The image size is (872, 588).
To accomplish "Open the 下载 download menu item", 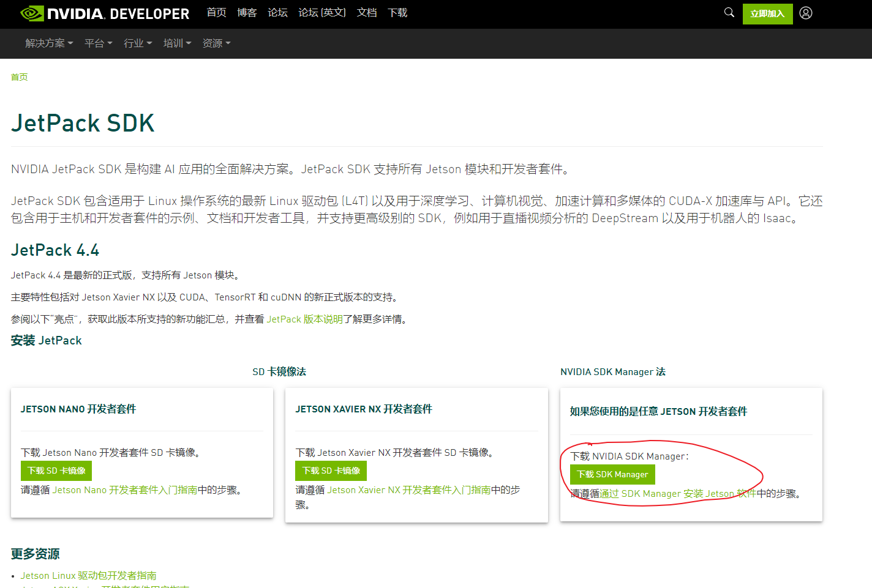I will click(397, 13).
